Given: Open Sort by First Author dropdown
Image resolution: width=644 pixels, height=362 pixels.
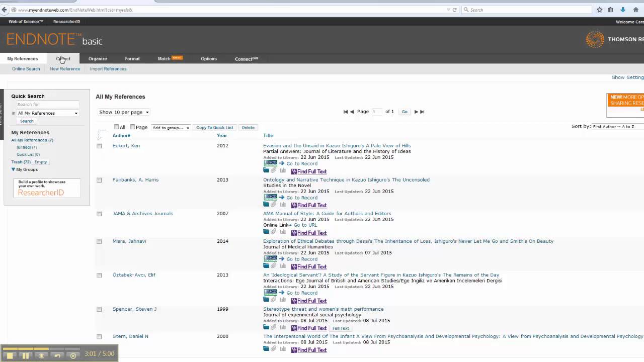Looking at the screenshot, I should 618,127.
